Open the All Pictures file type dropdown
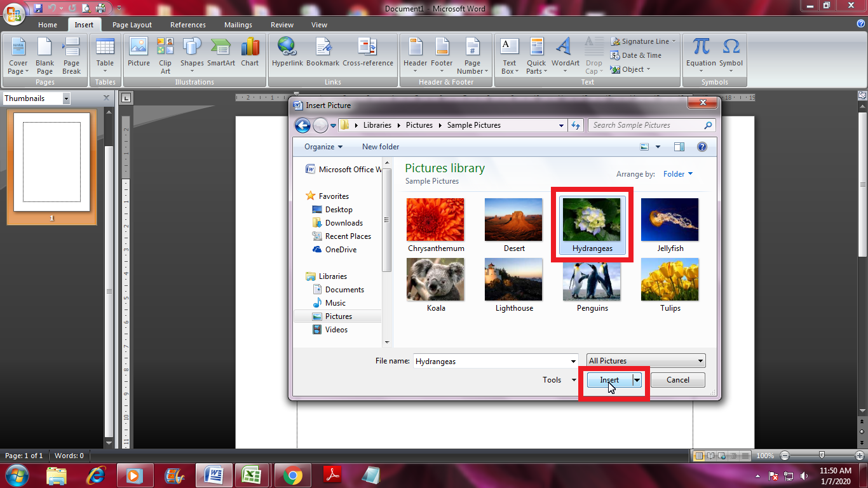This screenshot has height=488, width=868. (646, 361)
